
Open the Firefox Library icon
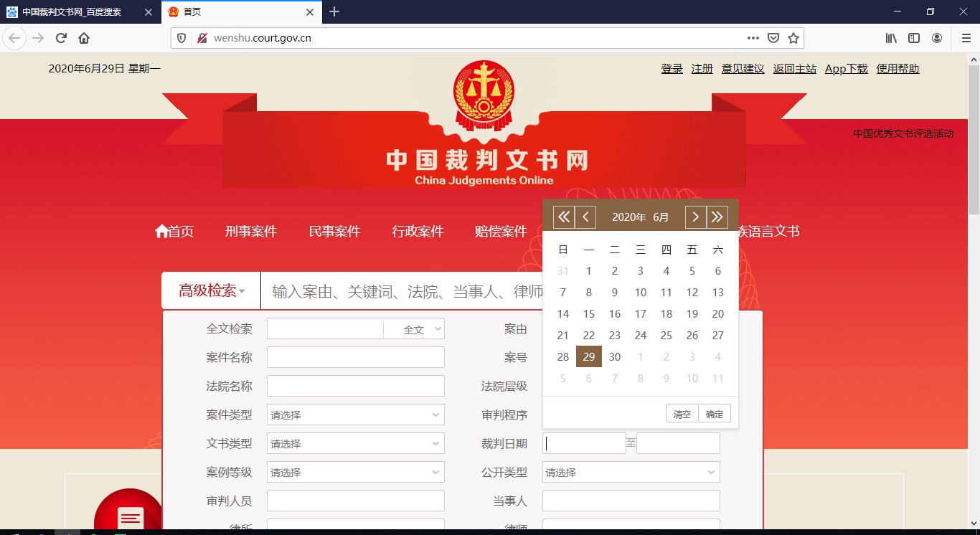tap(889, 37)
